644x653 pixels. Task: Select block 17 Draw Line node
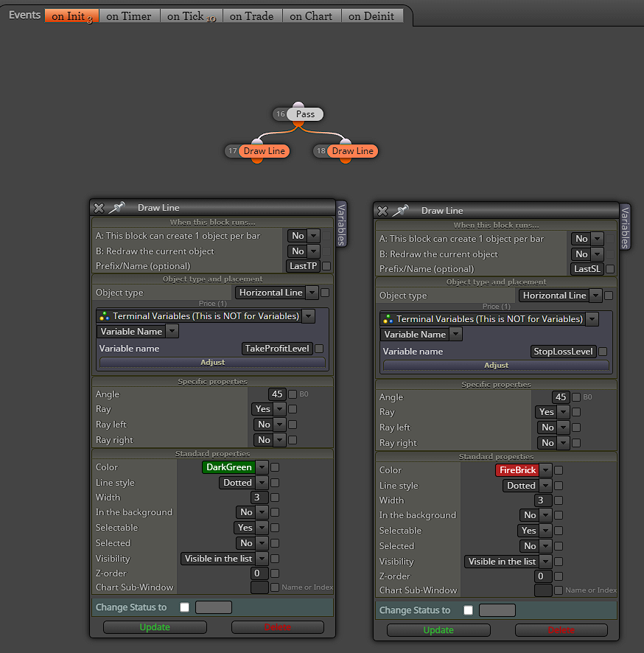tap(265, 151)
